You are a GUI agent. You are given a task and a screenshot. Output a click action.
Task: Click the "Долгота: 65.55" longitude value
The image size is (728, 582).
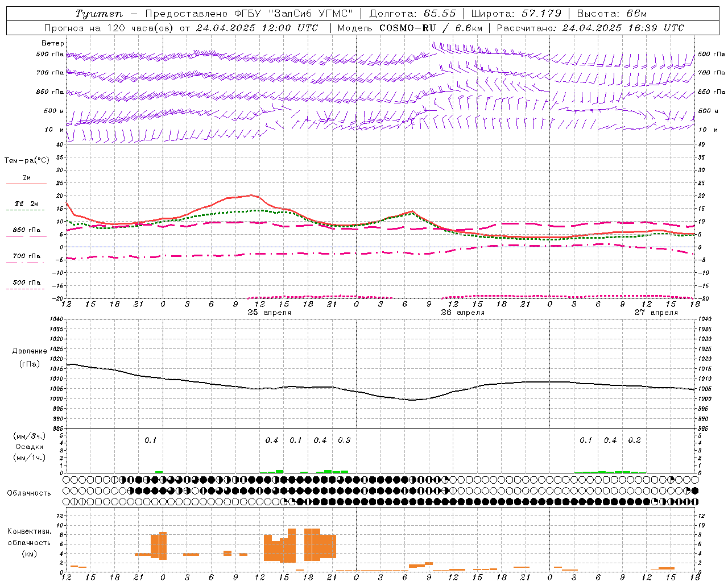coord(412,14)
